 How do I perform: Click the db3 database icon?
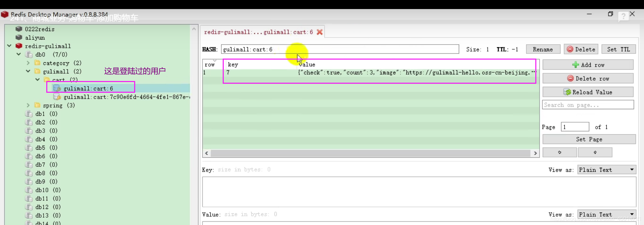[x=29, y=131]
